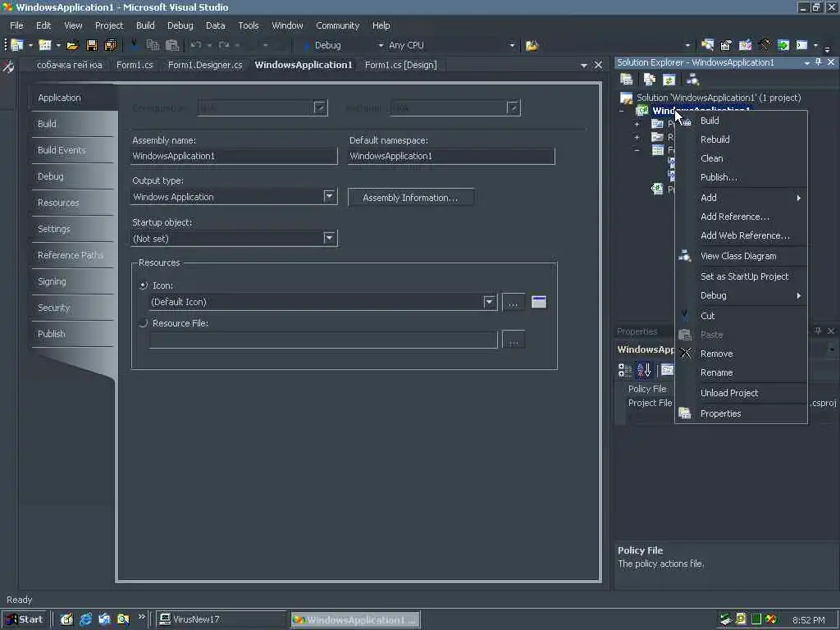Open the Community menu
The width and height of the screenshot is (840, 630).
pyautogui.click(x=337, y=25)
